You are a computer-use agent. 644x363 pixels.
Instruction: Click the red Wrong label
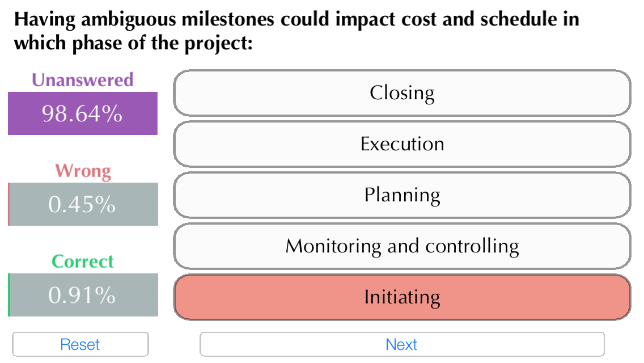[x=83, y=171]
